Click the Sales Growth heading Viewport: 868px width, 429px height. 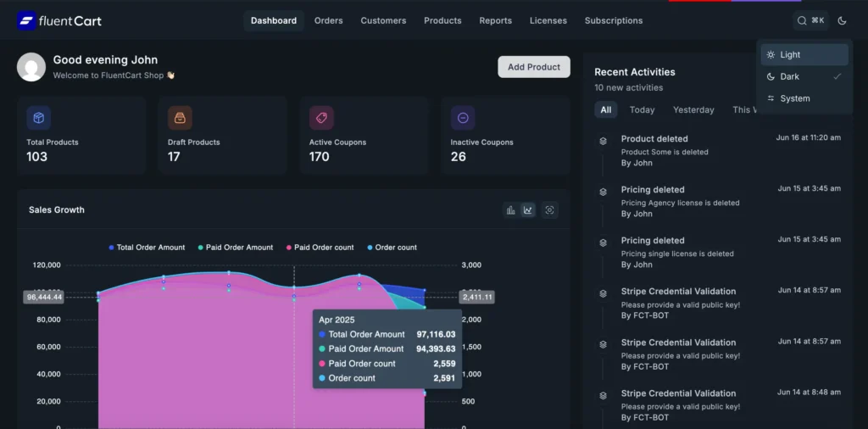point(57,209)
